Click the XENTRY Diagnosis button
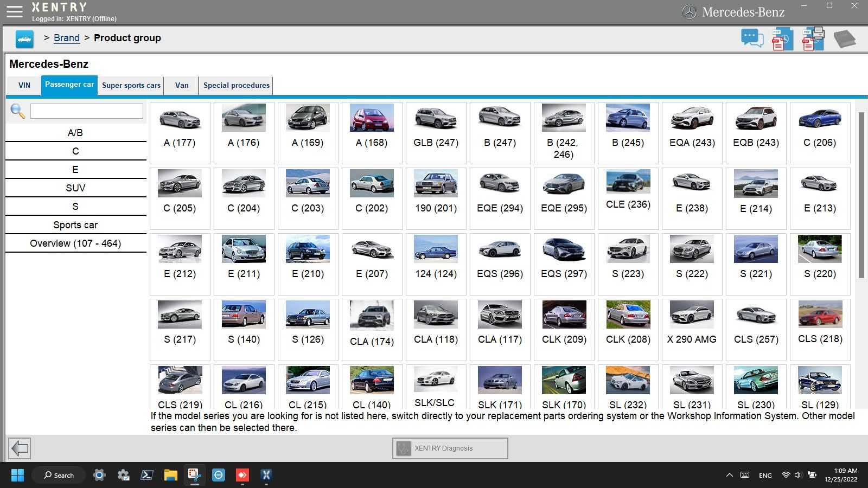 coord(450,448)
